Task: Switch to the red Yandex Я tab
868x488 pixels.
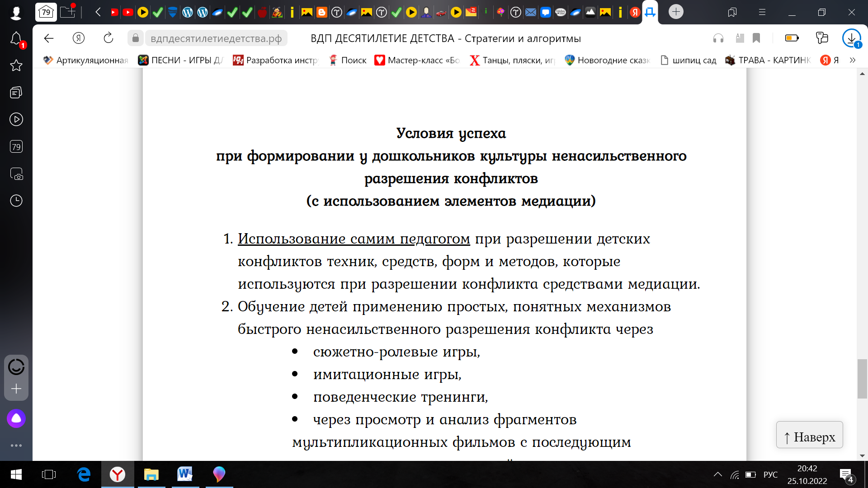Action: (x=635, y=12)
